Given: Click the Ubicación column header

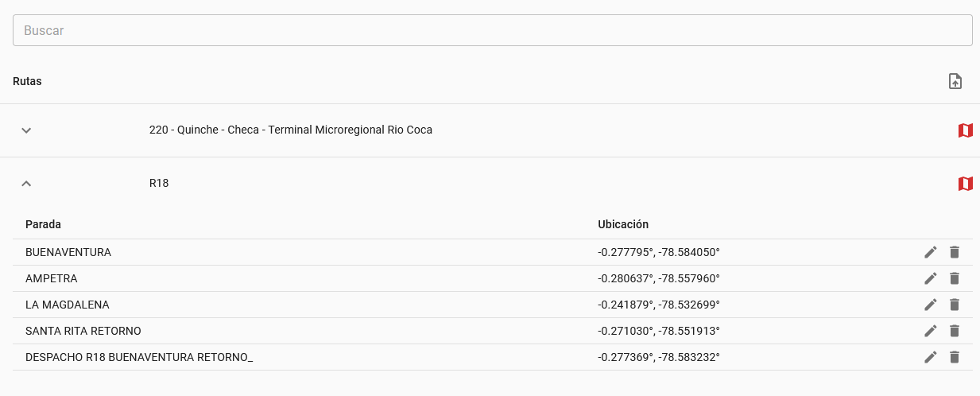Looking at the screenshot, I should 623,224.
